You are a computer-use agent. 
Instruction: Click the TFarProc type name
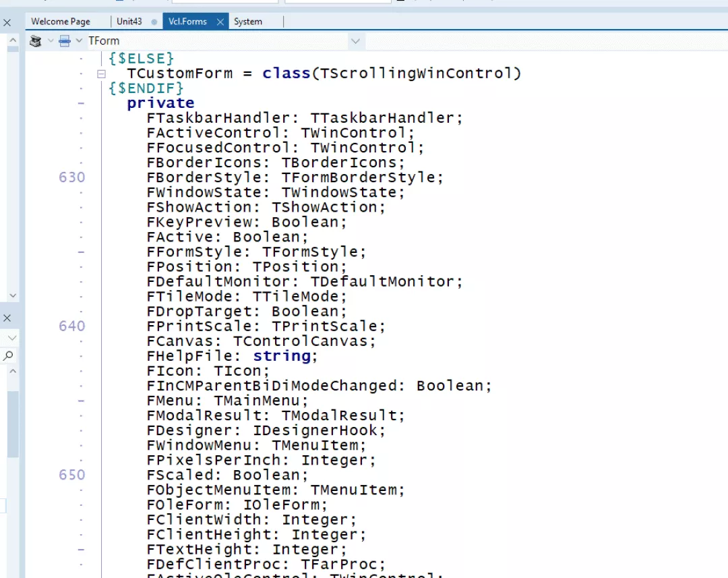(339, 564)
